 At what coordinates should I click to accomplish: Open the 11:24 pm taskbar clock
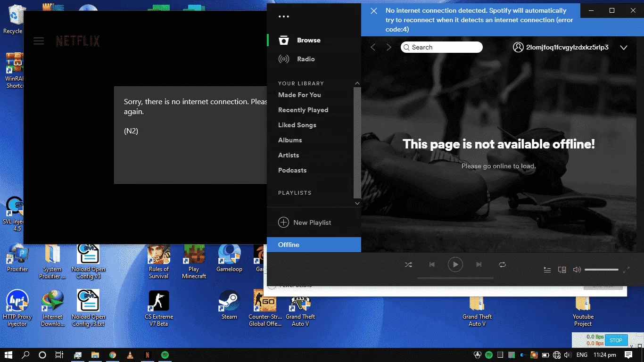(605, 354)
